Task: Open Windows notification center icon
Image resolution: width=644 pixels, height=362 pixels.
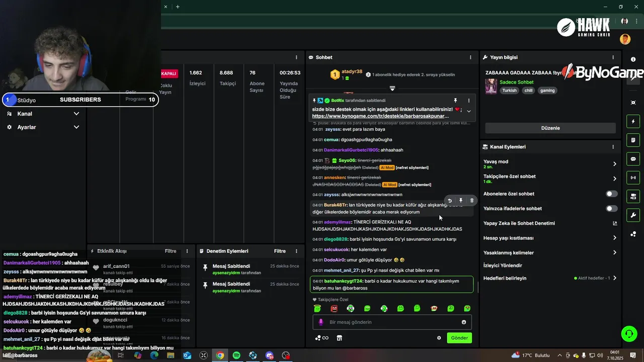Action: click(x=633, y=355)
